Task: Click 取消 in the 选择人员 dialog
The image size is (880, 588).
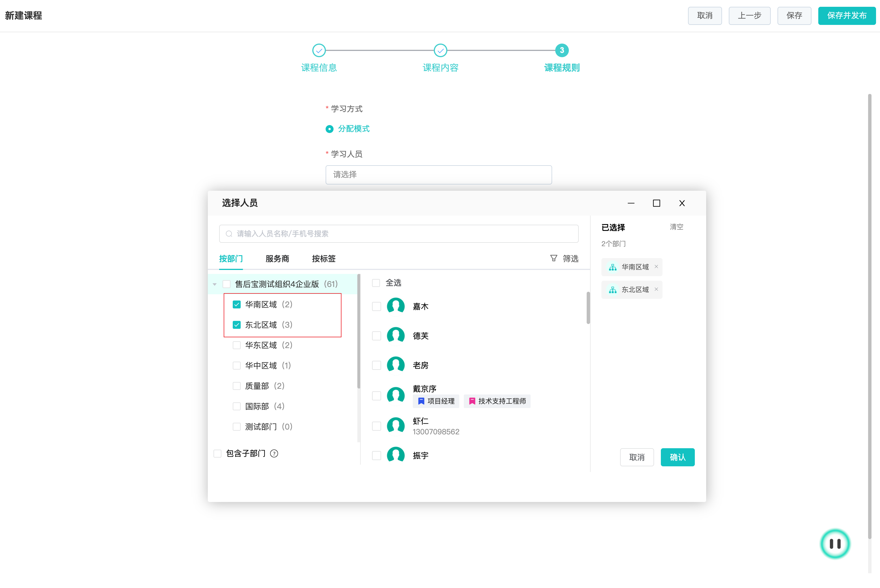Action: tap(636, 457)
